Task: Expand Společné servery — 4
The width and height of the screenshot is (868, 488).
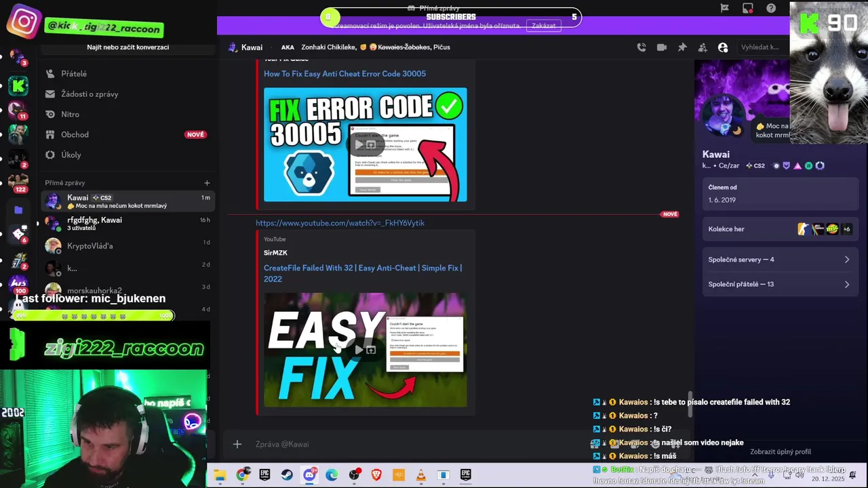Action: (779, 260)
